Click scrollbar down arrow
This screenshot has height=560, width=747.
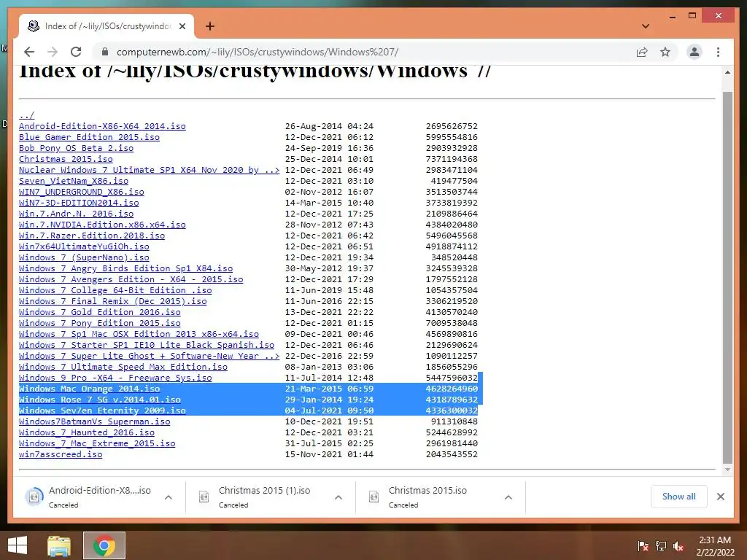727,470
